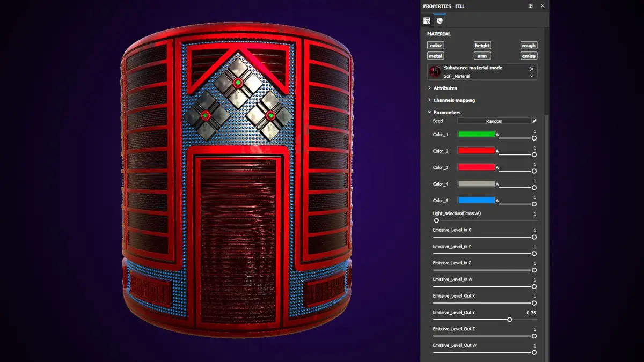
Task: Disable the metal channel button
Action: 436,56
